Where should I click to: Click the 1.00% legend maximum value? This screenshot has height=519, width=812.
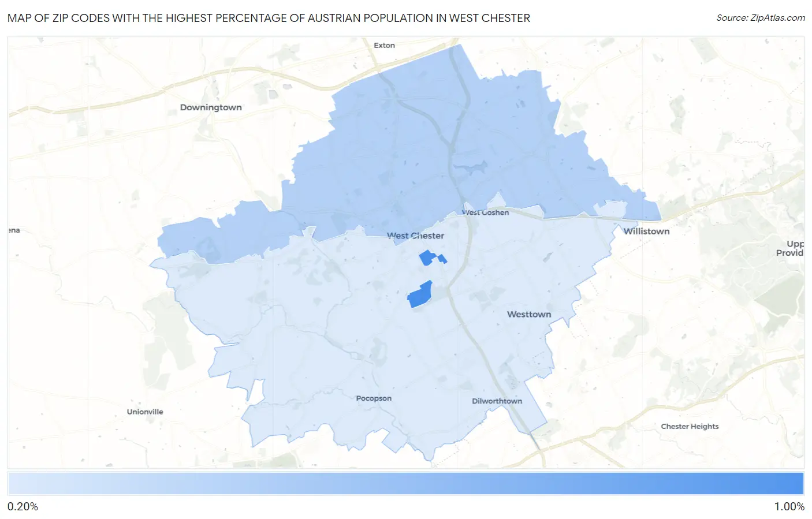(789, 506)
